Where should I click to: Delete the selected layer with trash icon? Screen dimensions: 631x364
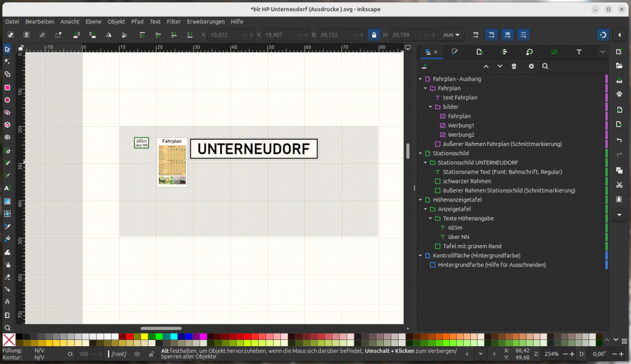(x=514, y=67)
